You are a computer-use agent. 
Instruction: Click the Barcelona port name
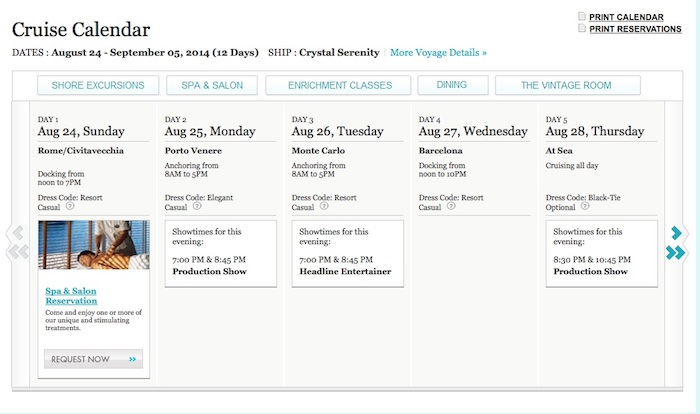point(441,151)
